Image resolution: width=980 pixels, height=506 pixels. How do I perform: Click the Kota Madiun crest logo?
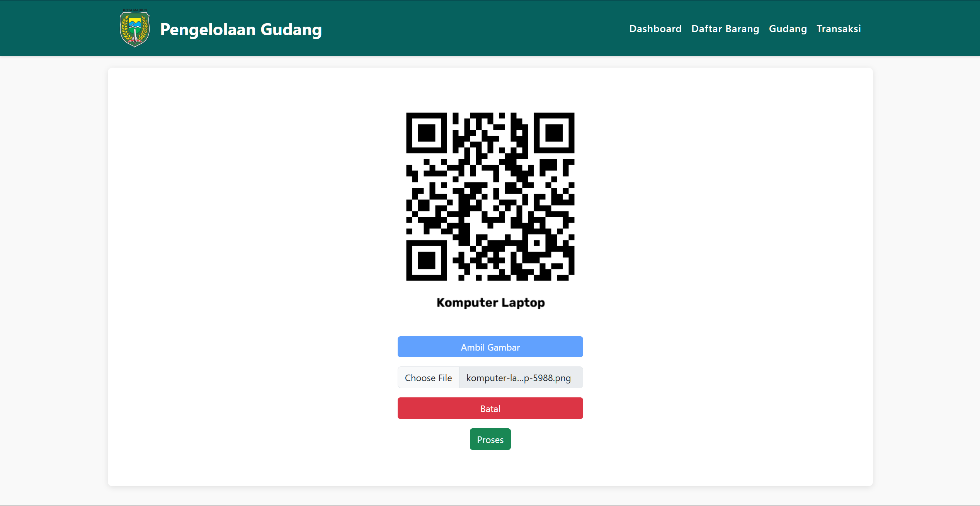point(135,28)
